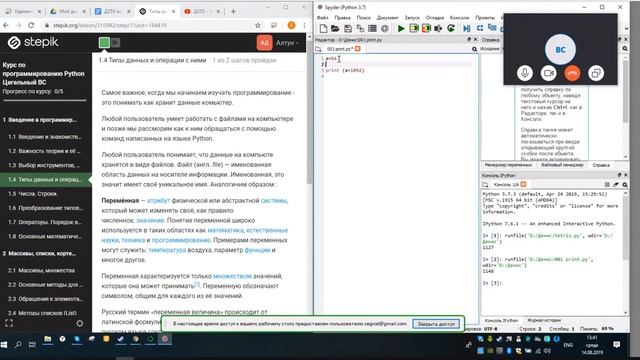Select the first green lesson step

tap(104, 42)
